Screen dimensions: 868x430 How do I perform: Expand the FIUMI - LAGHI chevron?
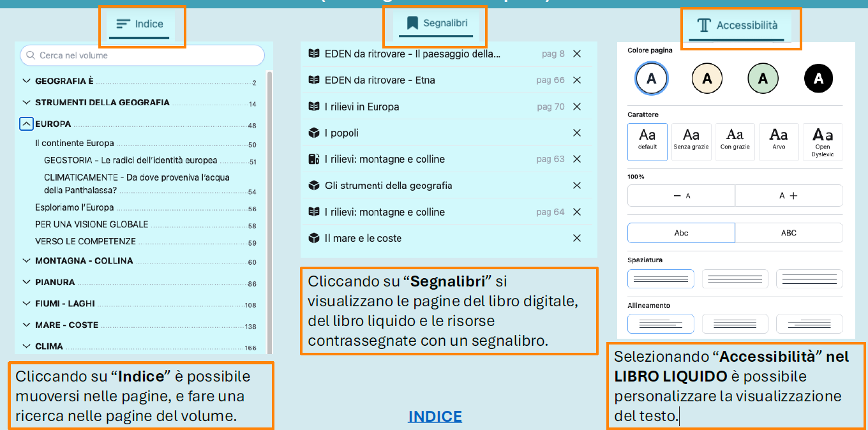point(26,304)
